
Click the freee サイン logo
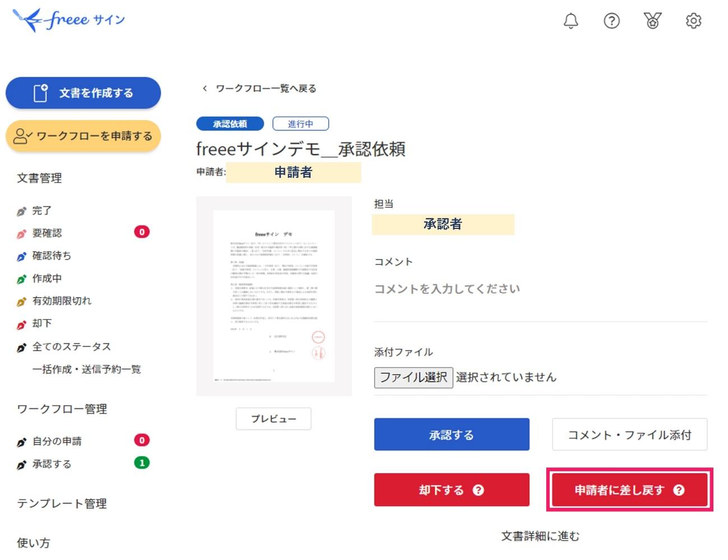(68, 20)
